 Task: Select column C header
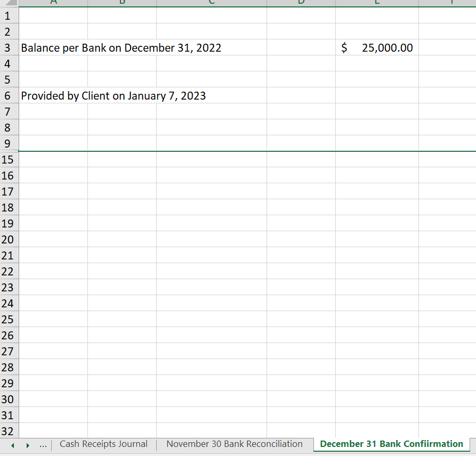[x=211, y=3]
